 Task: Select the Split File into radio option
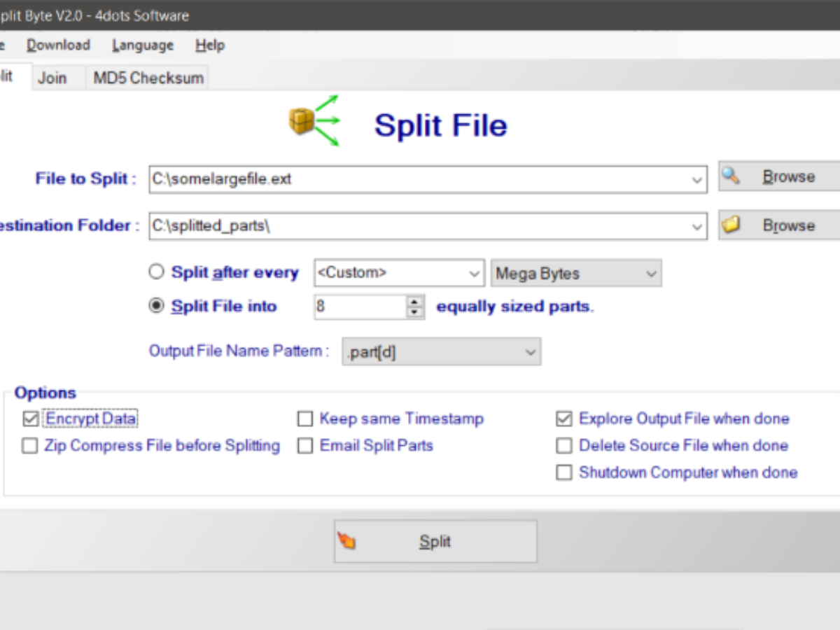(x=157, y=306)
